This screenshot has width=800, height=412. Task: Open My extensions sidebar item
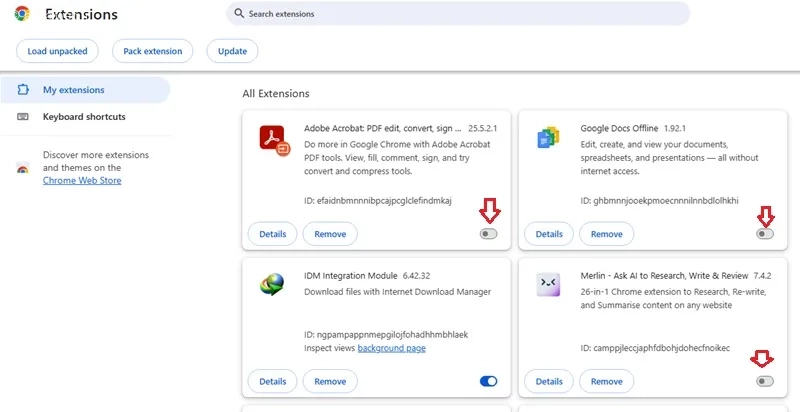tap(85, 90)
